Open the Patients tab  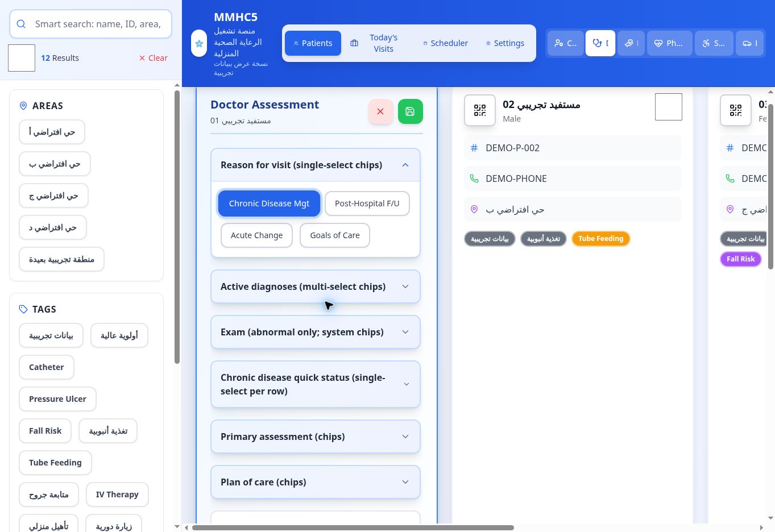313,43
